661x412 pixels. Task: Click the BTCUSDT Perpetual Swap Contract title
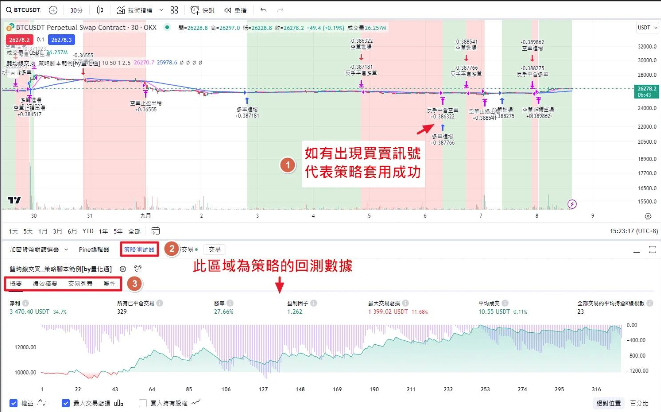[86, 27]
